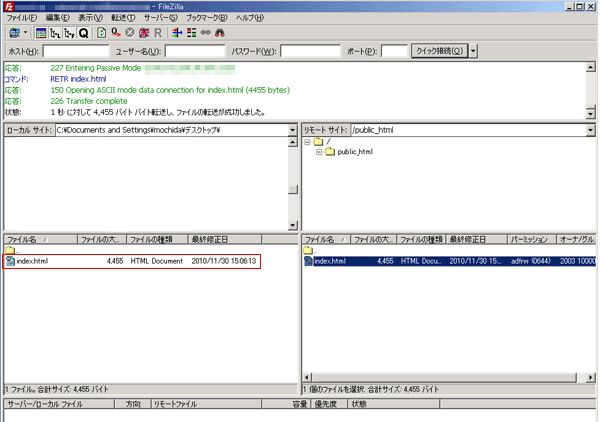Click remote list horizontal scroll left arrow
Viewport: 600px width, 422px height.
click(x=307, y=377)
